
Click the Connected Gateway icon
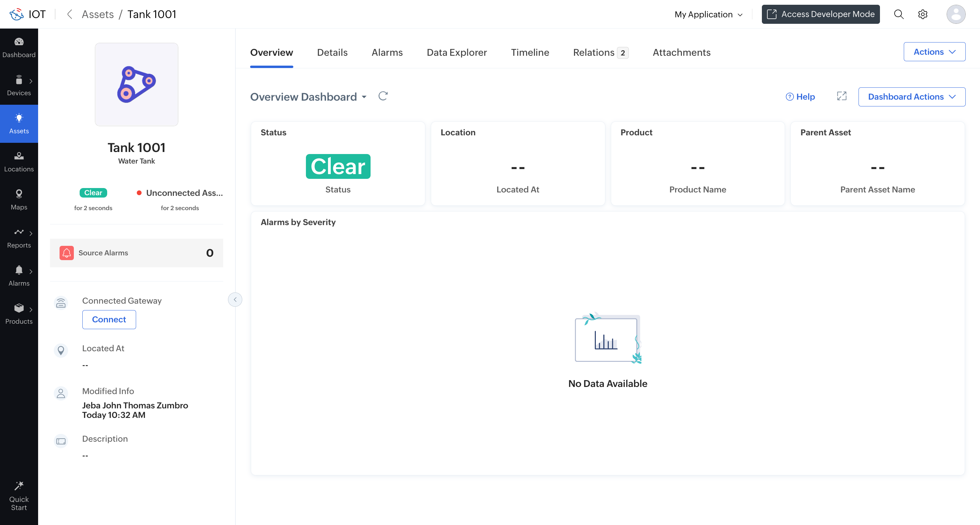click(61, 303)
